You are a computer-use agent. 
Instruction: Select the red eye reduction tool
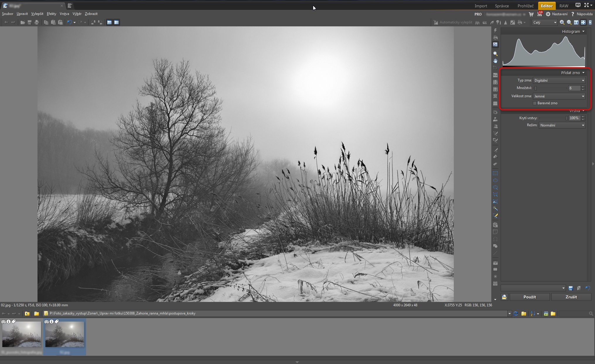[x=495, y=112]
